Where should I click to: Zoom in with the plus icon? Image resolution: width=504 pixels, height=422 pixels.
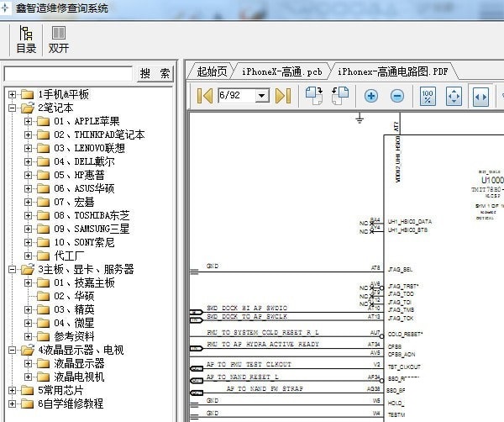point(370,96)
